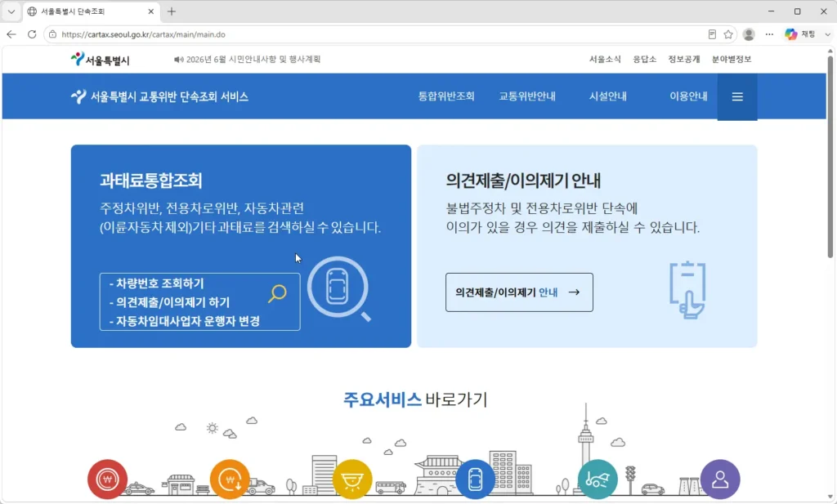Image resolution: width=837 pixels, height=504 pixels.
Task: Close the 서울특별시 단속조회 tab
Action: (x=151, y=11)
